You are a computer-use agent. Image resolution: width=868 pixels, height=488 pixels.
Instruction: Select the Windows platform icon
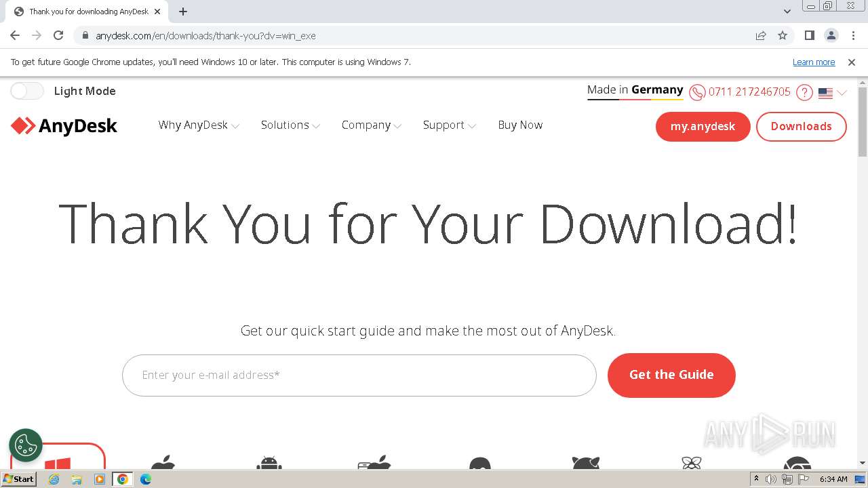pos(58,462)
